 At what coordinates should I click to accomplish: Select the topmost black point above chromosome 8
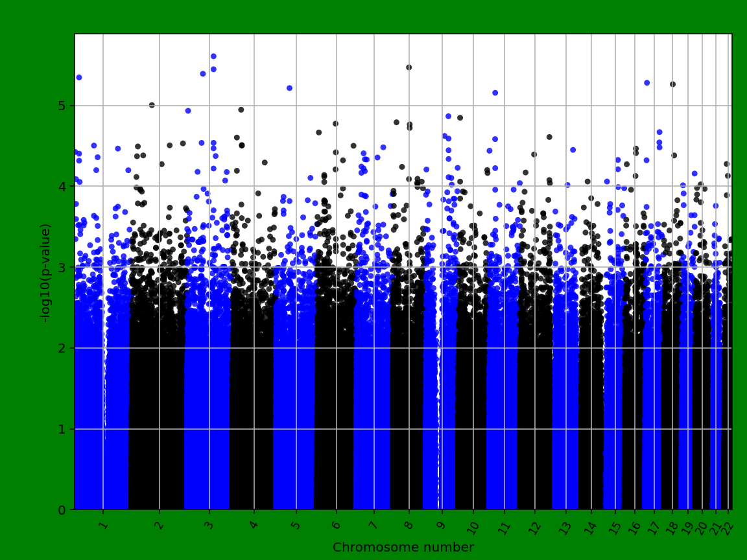tap(409, 66)
